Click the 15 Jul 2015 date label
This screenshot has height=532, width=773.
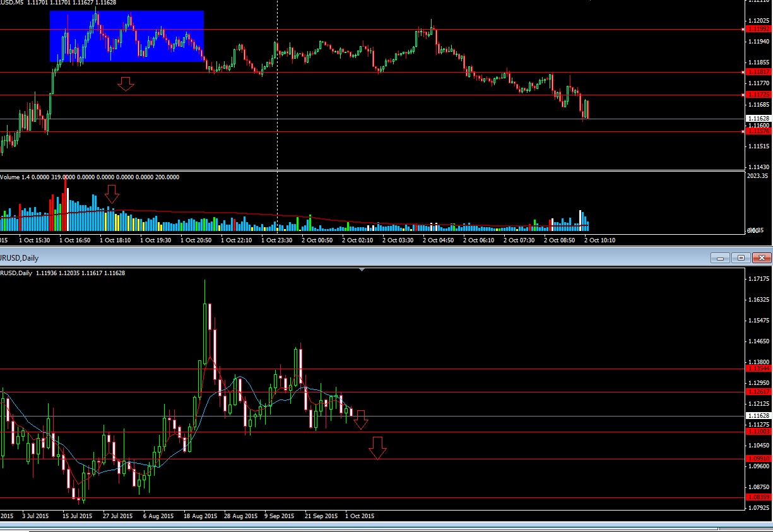76,516
